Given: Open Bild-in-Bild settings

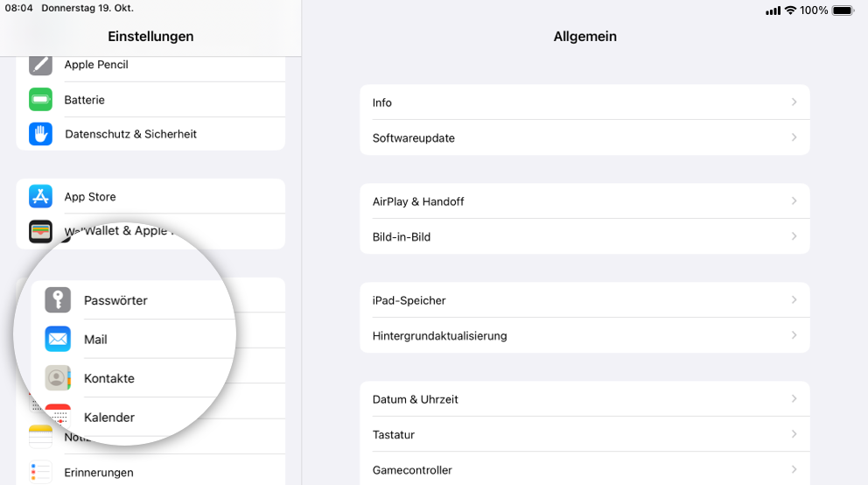Looking at the screenshot, I should [x=584, y=236].
